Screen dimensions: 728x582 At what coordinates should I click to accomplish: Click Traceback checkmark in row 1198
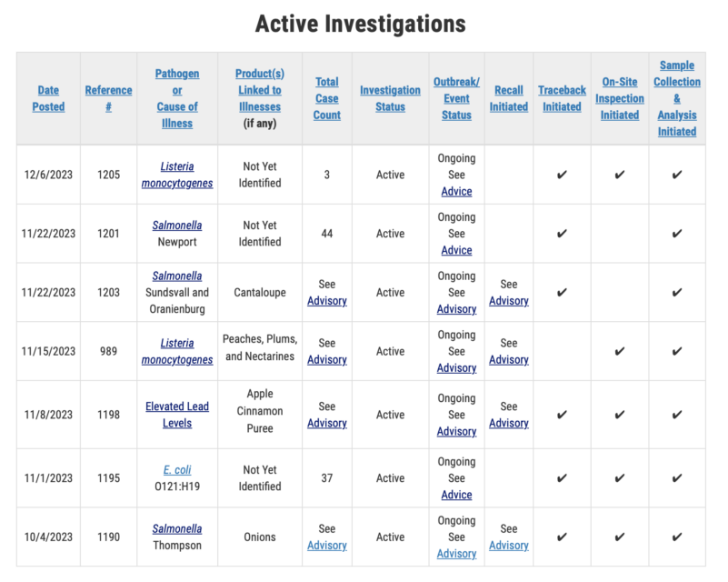click(562, 415)
